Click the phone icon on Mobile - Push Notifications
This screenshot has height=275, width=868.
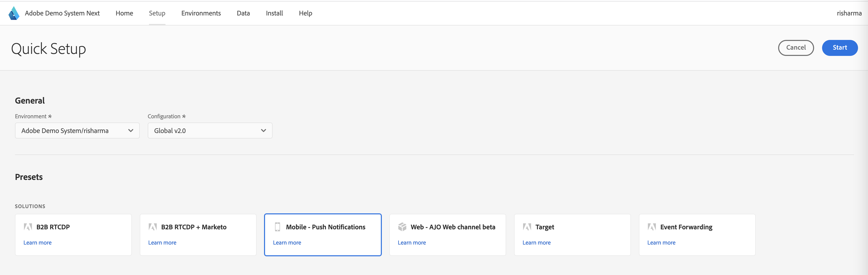tap(277, 227)
